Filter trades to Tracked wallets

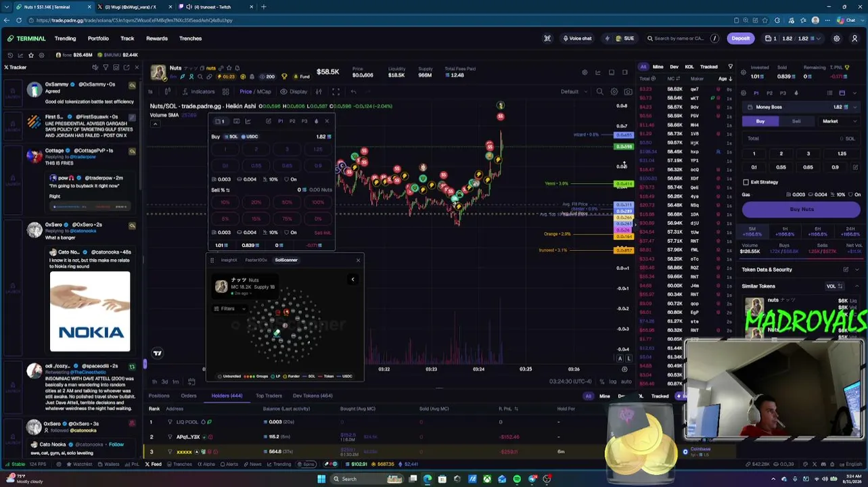[x=709, y=67]
